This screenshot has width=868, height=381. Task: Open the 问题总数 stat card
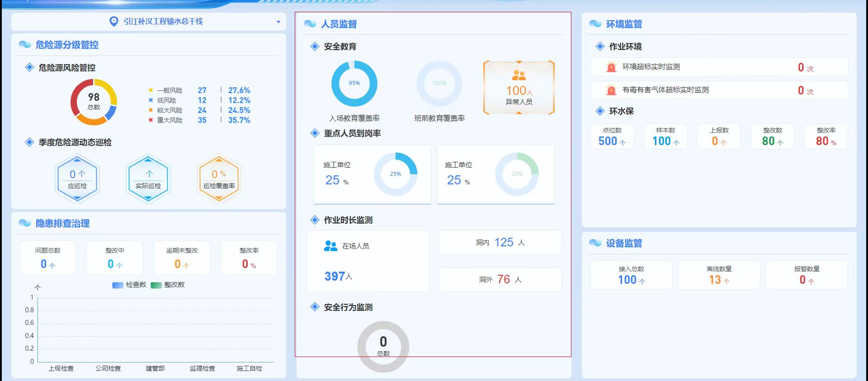[x=47, y=258]
